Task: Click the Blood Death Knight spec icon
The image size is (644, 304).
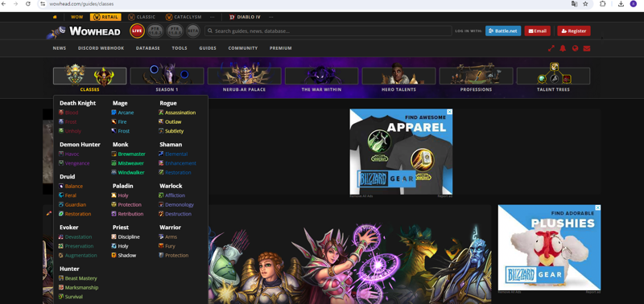Action: tap(61, 113)
